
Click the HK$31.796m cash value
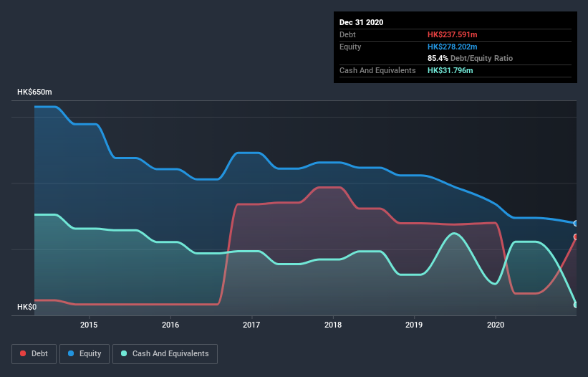pos(450,70)
